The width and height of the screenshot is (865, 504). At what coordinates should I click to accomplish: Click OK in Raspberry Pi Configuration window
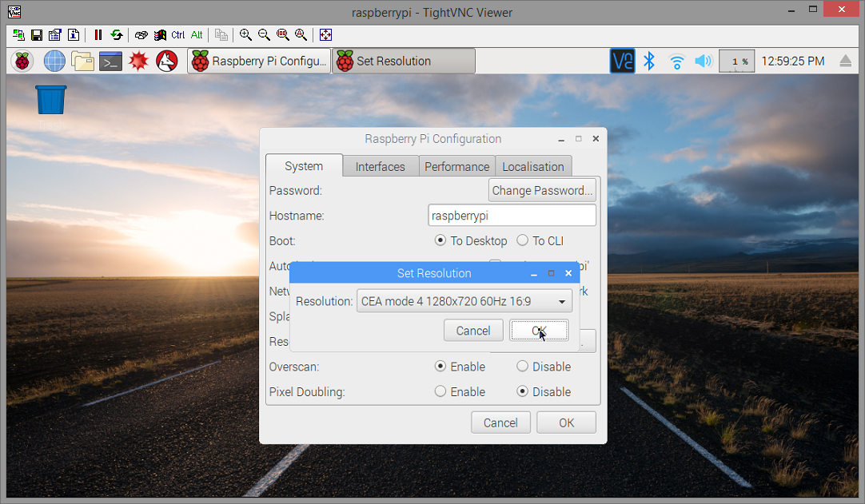click(x=567, y=423)
